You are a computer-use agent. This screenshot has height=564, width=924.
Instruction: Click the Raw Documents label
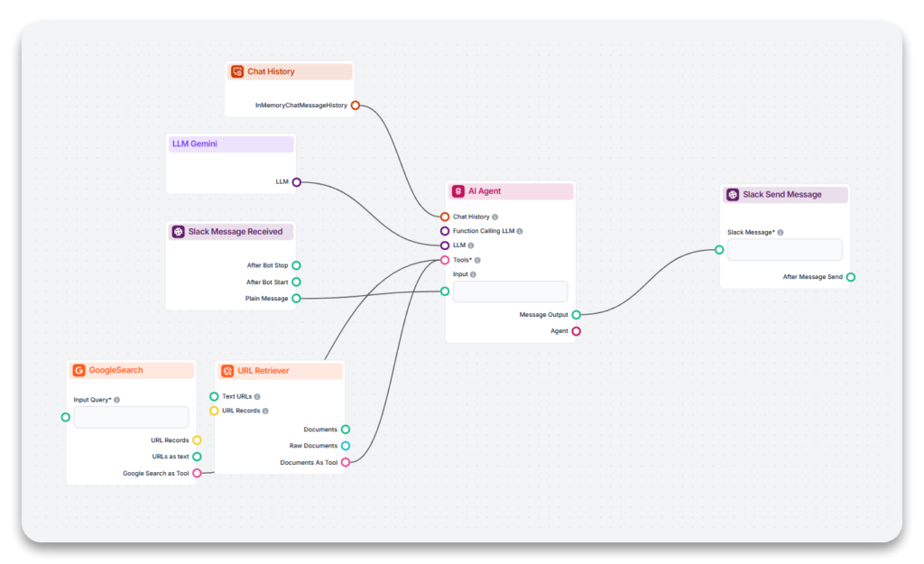tap(313, 446)
